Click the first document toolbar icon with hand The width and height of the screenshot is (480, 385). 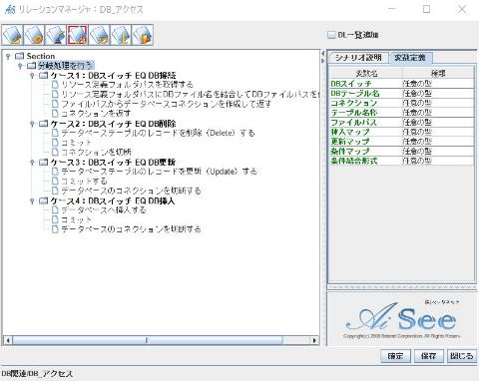[x=13, y=35]
